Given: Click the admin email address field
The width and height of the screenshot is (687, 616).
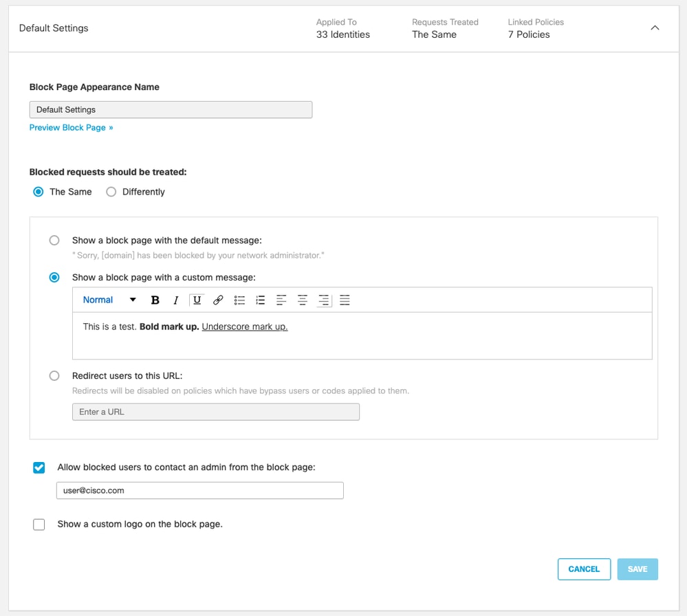Looking at the screenshot, I should point(199,490).
